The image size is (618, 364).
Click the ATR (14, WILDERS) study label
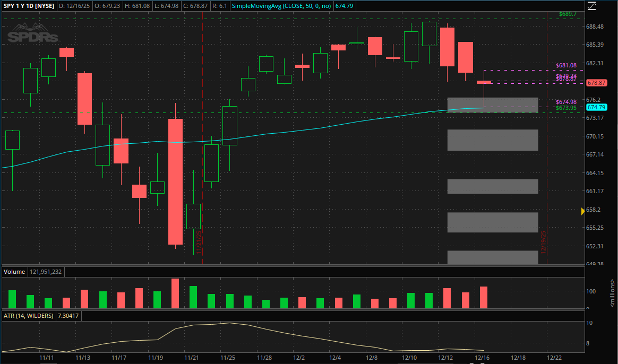tap(30, 316)
